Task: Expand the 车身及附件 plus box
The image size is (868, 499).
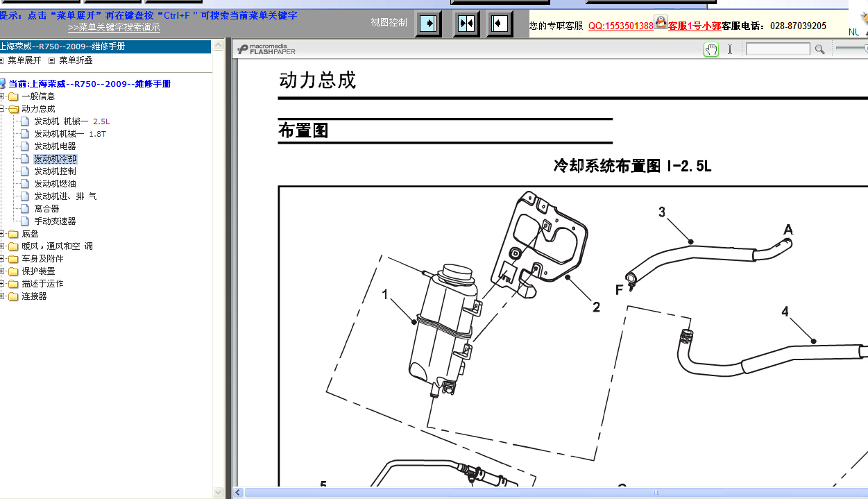Action: [x=3, y=259]
